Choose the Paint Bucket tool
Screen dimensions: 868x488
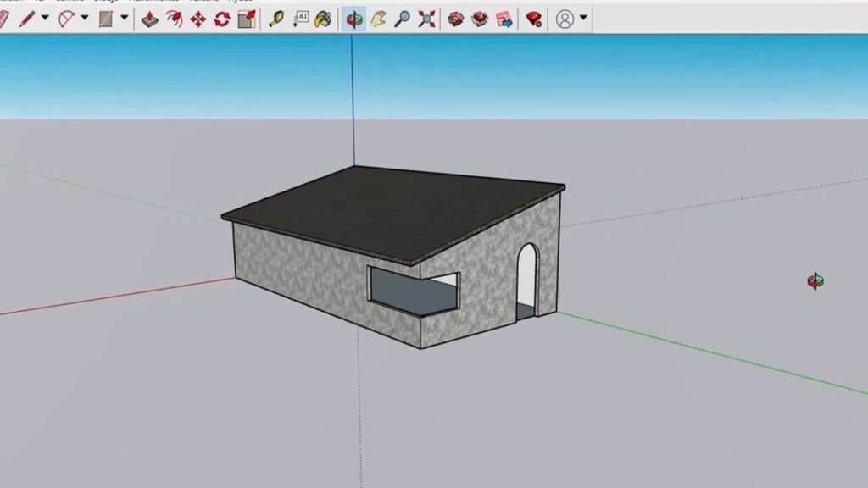pyautogui.click(x=323, y=19)
